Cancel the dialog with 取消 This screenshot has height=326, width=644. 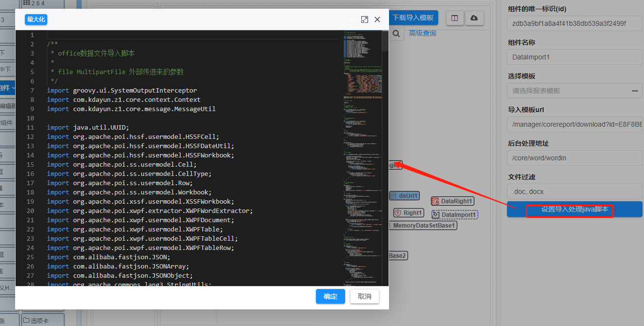pyautogui.click(x=364, y=296)
